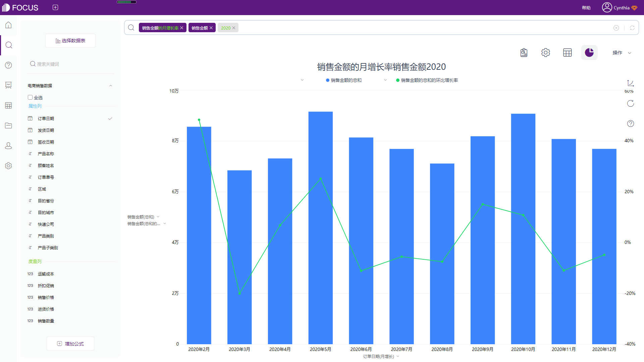Open the help question-mark icon in the left sidebar

[x=8, y=65]
